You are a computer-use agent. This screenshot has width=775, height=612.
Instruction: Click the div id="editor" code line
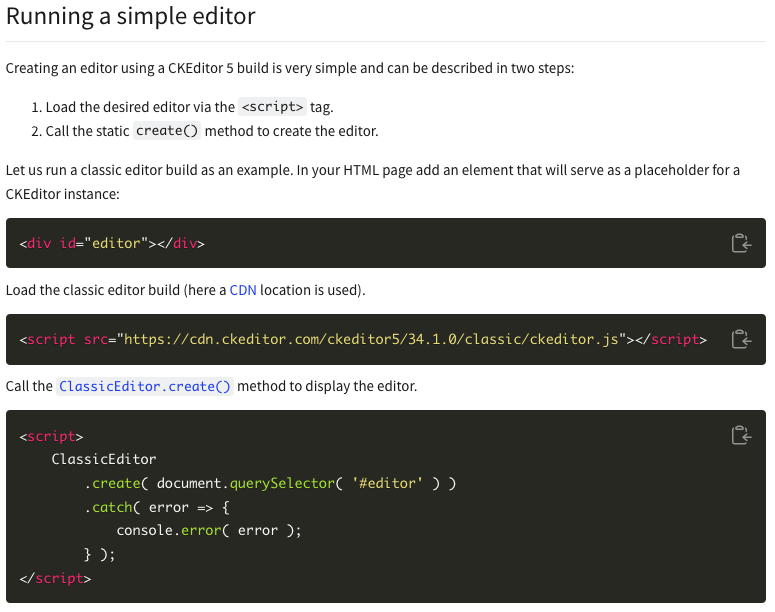(x=112, y=243)
